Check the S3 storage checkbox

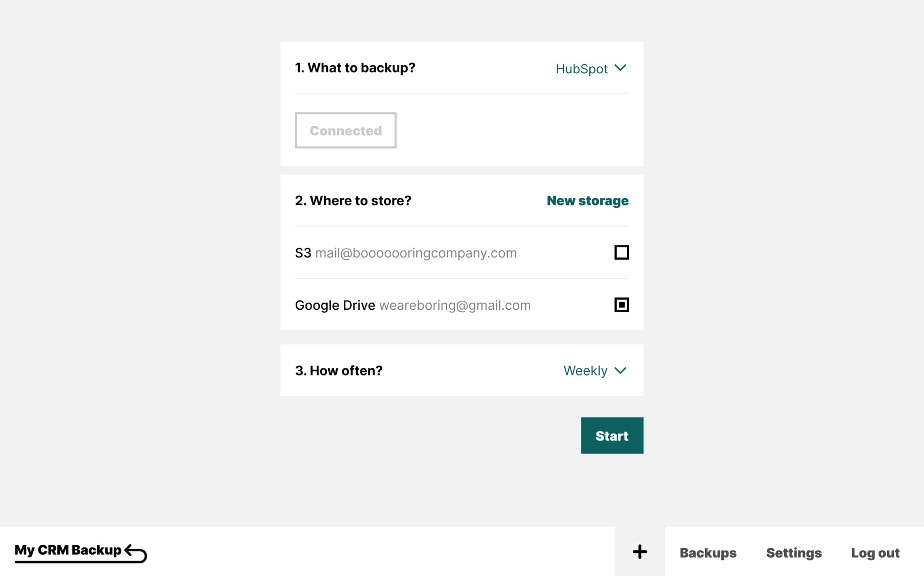click(621, 252)
